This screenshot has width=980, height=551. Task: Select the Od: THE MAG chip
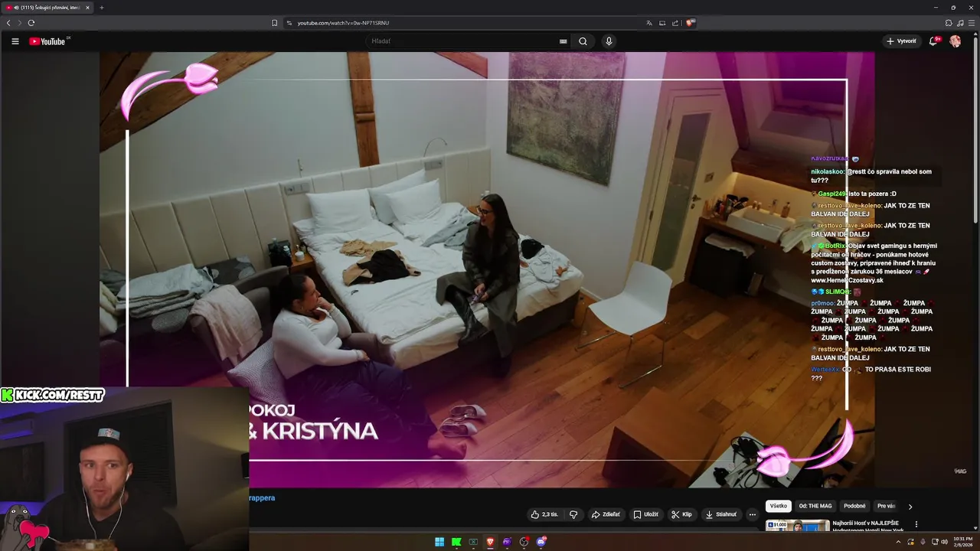pos(815,506)
